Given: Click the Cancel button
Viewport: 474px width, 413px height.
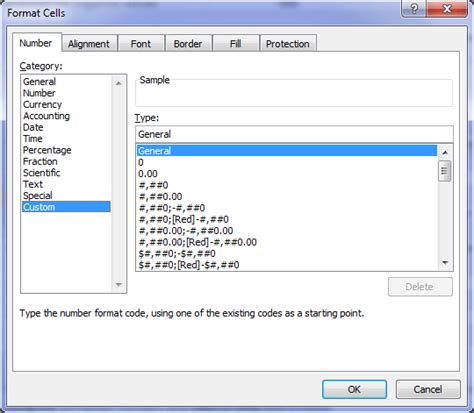Looking at the screenshot, I should click(x=428, y=389).
